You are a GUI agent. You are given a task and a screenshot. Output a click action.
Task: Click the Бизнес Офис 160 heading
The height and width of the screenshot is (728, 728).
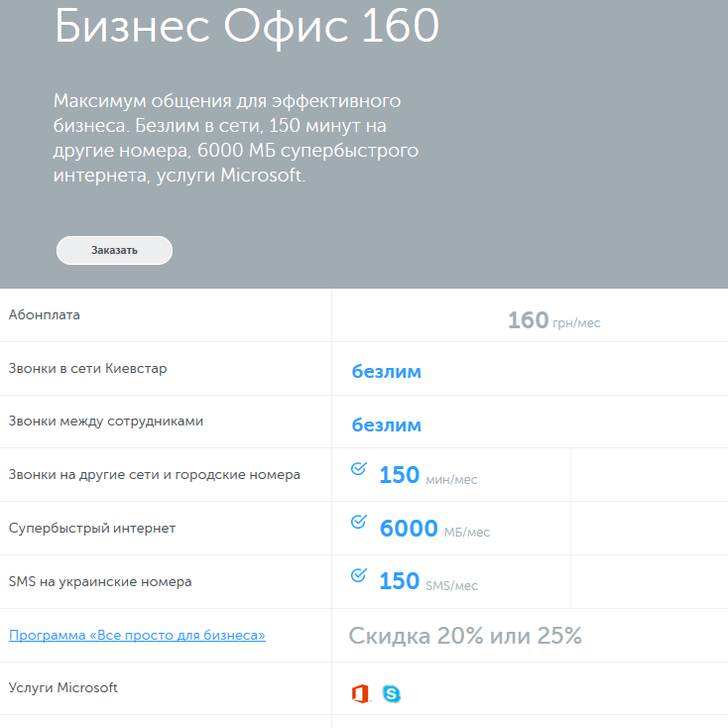247,28
